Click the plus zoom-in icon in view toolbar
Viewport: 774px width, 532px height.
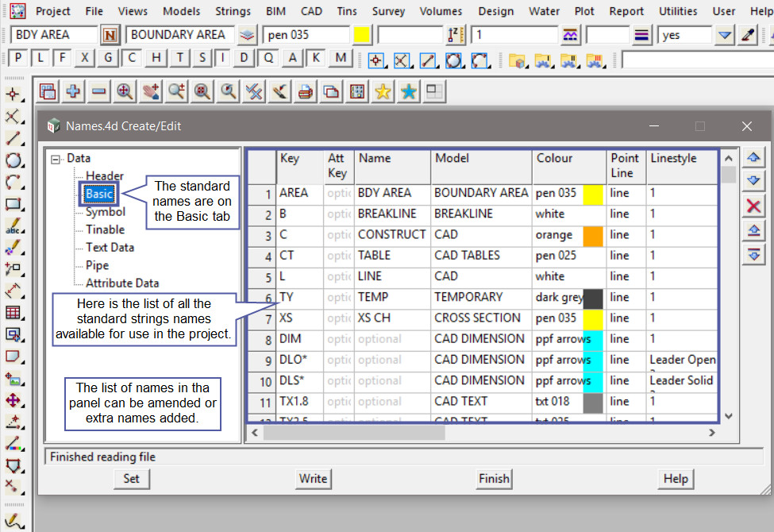point(73,91)
